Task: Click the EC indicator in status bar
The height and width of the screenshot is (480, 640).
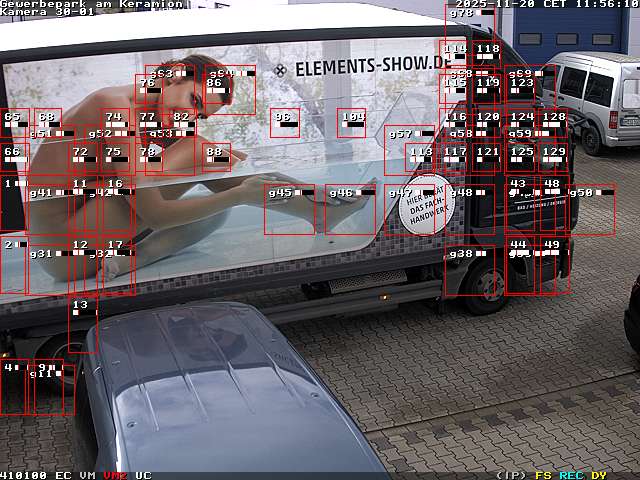Action: (x=63, y=475)
